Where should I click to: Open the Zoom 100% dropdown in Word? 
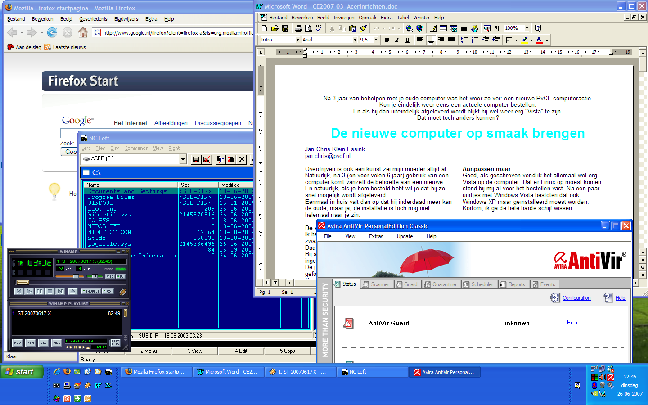[526, 28]
